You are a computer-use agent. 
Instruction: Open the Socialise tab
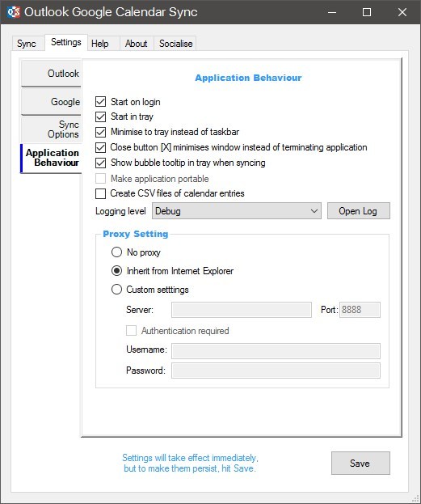click(x=175, y=44)
